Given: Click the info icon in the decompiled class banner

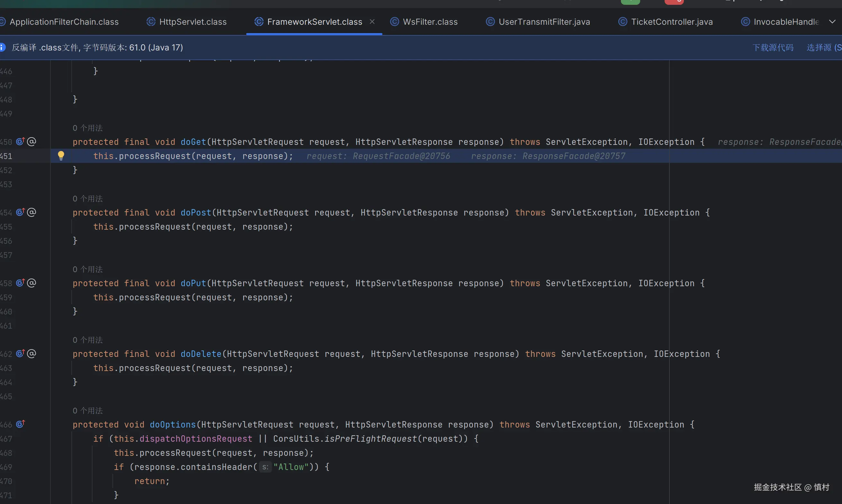Looking at the screenshot, I should pyautogui.click(x=2, y=47).
